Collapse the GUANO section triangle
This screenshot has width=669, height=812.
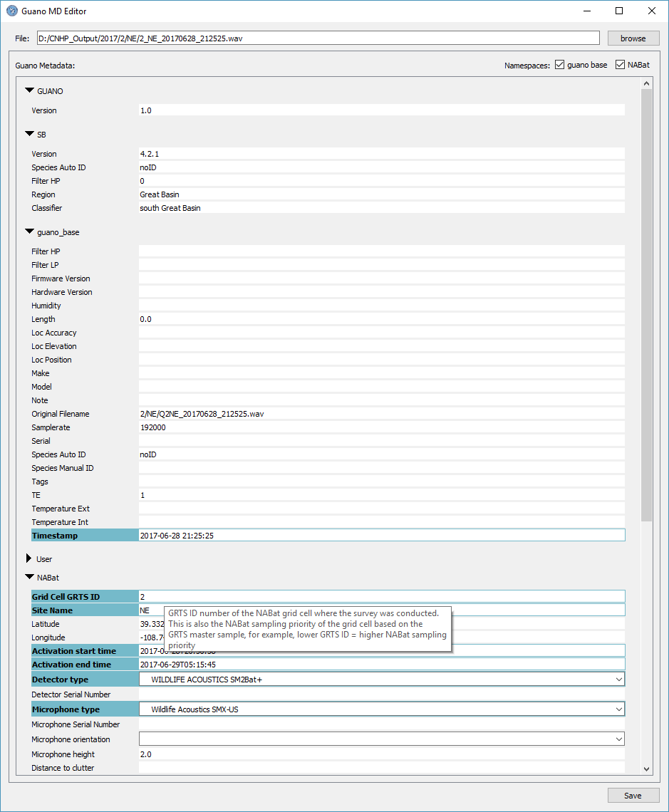[29, 91]
